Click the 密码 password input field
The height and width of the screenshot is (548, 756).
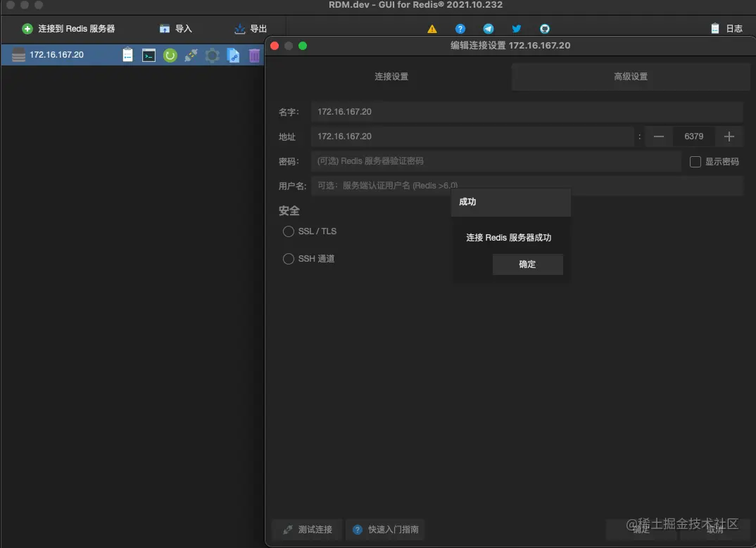pos(496,161)
